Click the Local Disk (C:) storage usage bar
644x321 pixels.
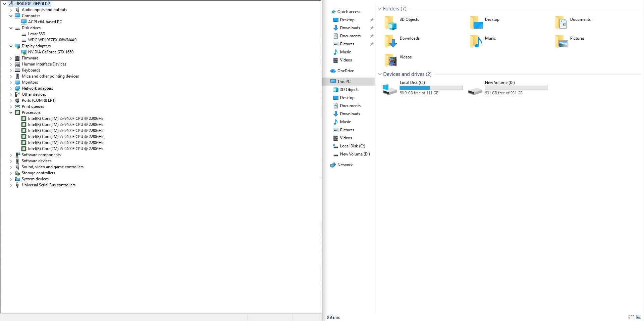431,88
